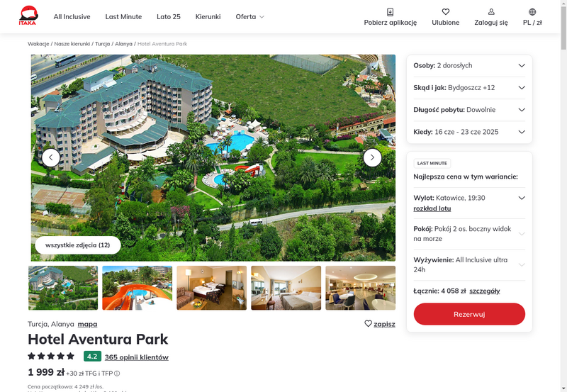567x392 pixels.
Task: Show previous photo with left arrow
Action: 50,157
